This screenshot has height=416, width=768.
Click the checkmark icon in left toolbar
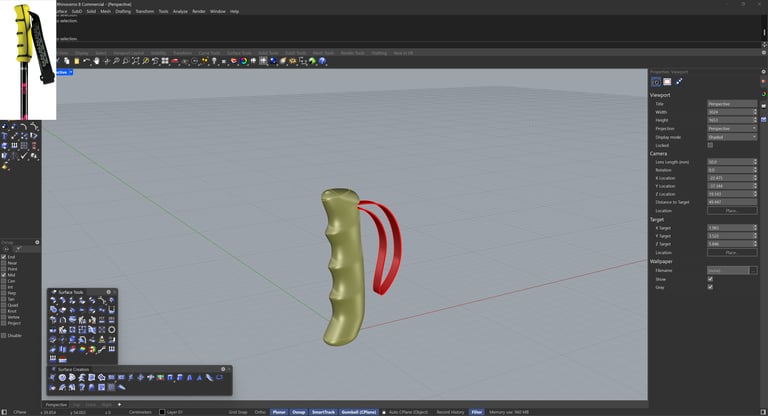[x=24, y=155]
